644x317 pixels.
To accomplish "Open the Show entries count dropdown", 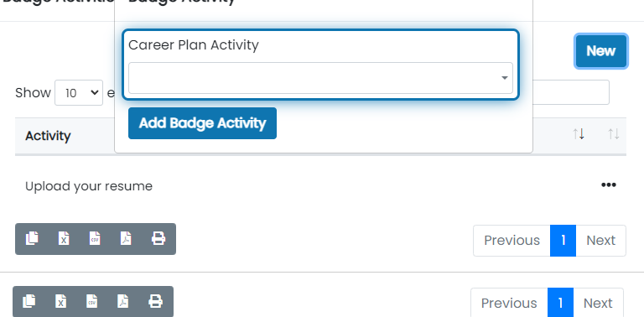I will pos(79,93).
